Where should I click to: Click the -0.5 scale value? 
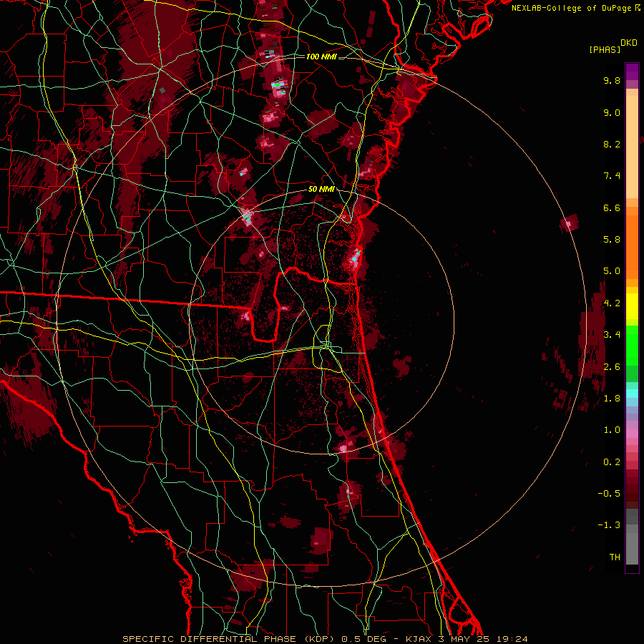click(x=609, y=494)
